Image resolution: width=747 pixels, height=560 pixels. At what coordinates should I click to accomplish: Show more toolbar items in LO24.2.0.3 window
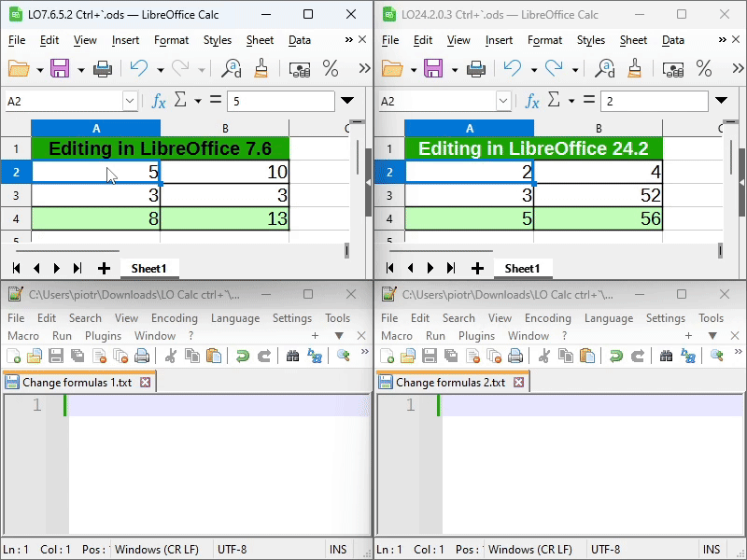(738, 68)
